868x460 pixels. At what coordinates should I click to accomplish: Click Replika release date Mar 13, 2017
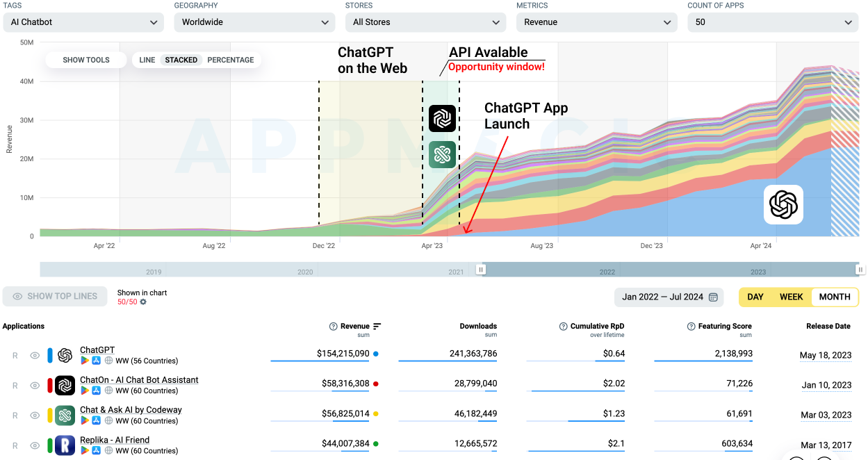[826, 445]
